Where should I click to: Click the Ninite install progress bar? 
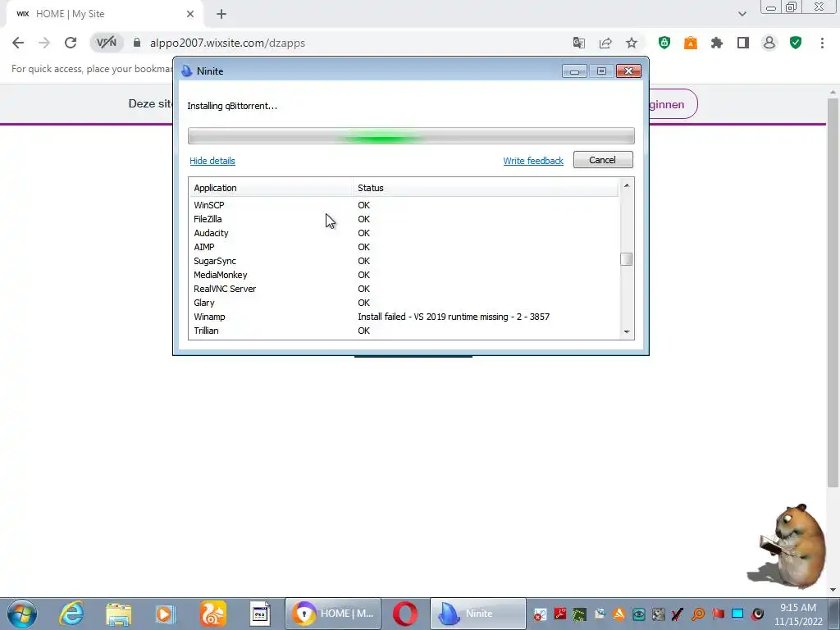pyautogui.click(x=411, y=136)
